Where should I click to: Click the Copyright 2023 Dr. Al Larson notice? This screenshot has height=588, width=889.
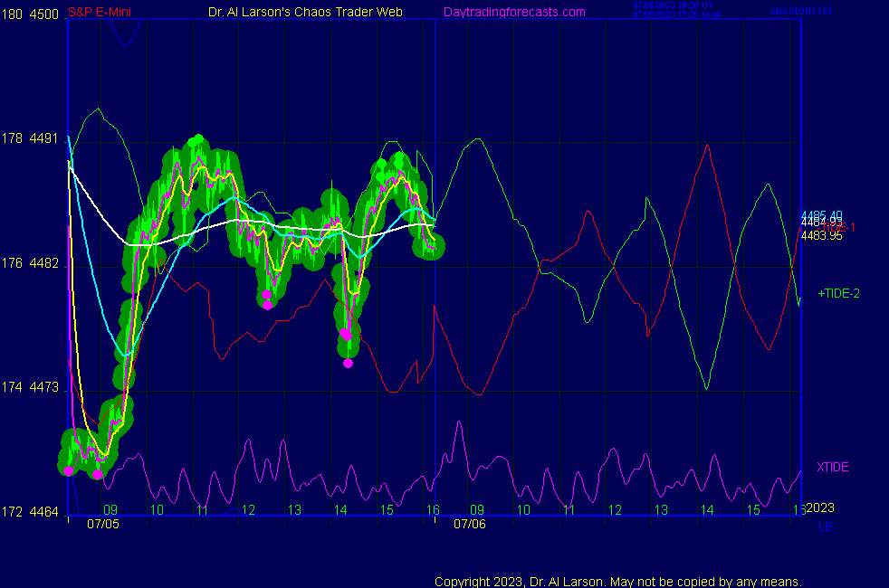pyautogui.click(x=618, y=582)
